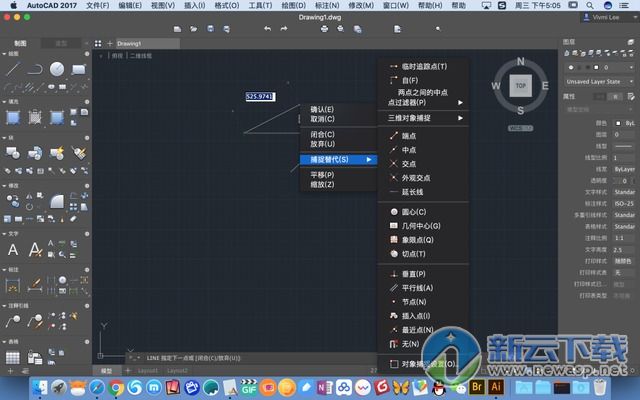640x400 pixels.
Task: Collapse the 文字 tool group
Action: [x=4, y=234]
